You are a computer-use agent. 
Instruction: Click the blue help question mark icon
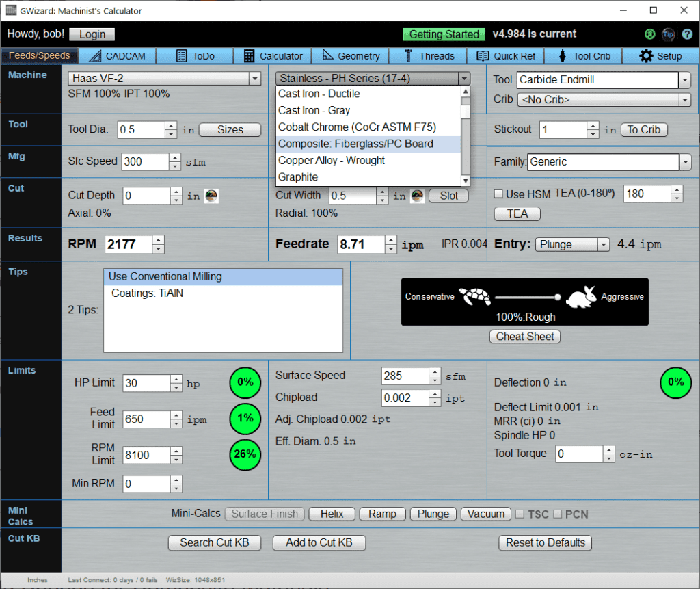[688, 34]
